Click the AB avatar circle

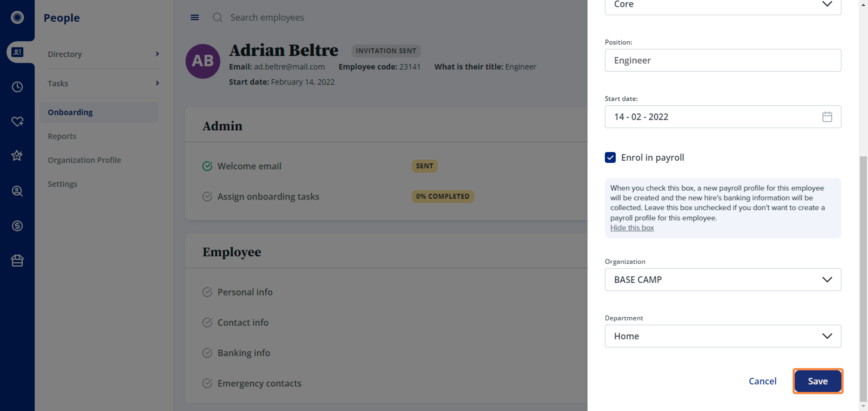[x=203, y=61]
